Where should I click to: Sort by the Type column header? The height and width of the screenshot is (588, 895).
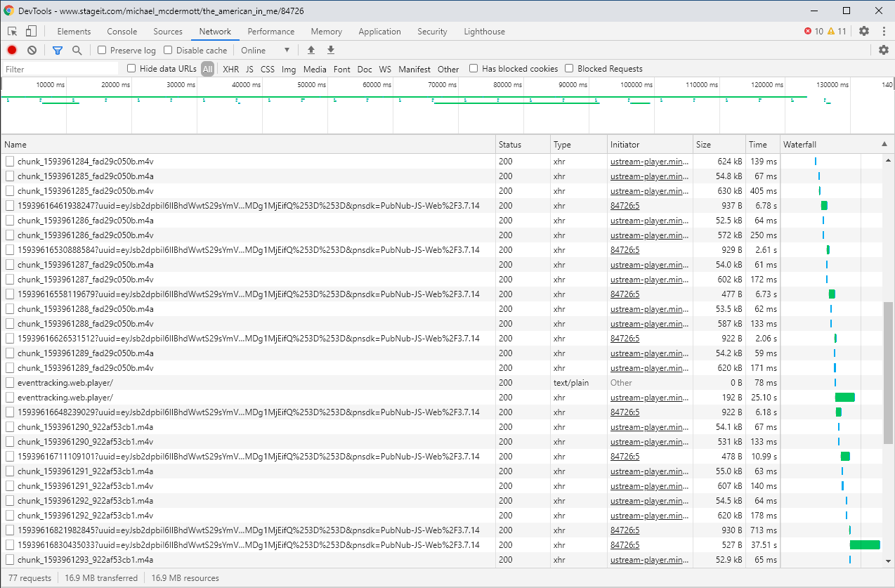point(579,144)
